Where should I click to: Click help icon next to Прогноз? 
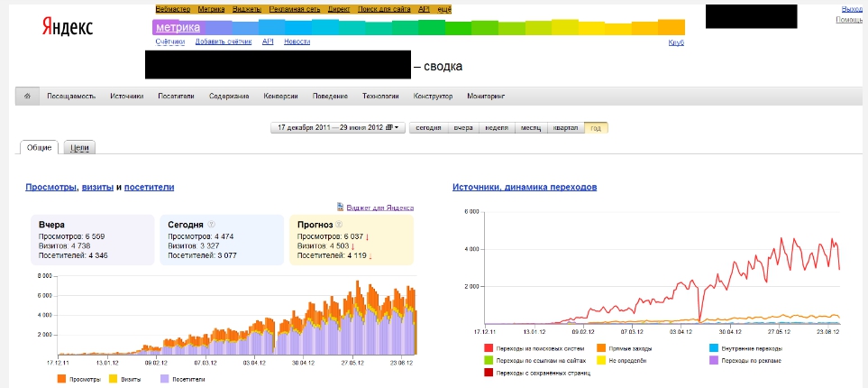pos(337,225)
